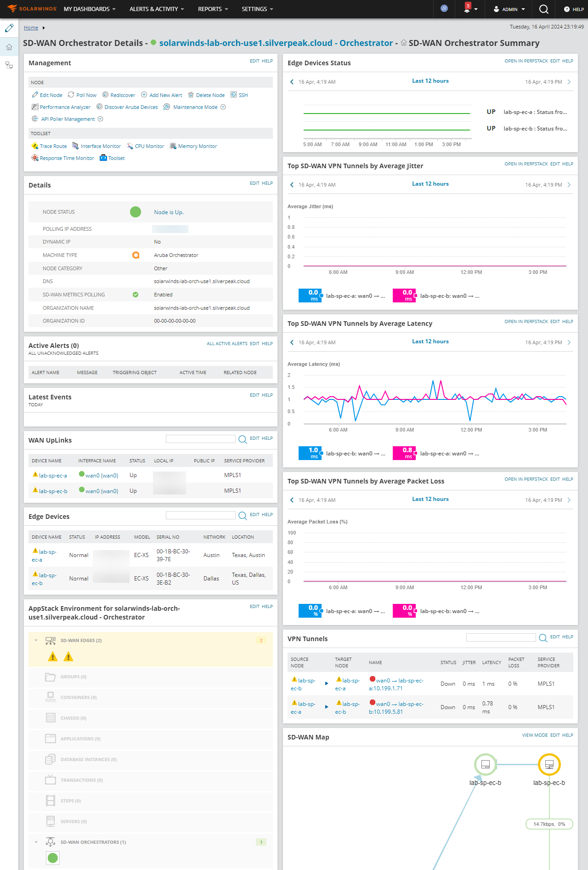Collapse the SD-WAN Orchestrators group
The image size is (588, 870).
coord(36,842)
